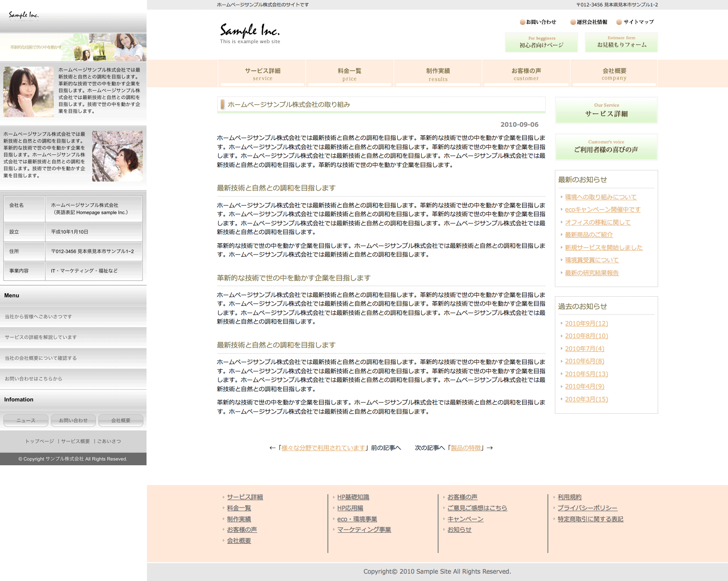Open the プライバシーポリシー footer link
Screen dimensions: 728x581
pos(587,508)
